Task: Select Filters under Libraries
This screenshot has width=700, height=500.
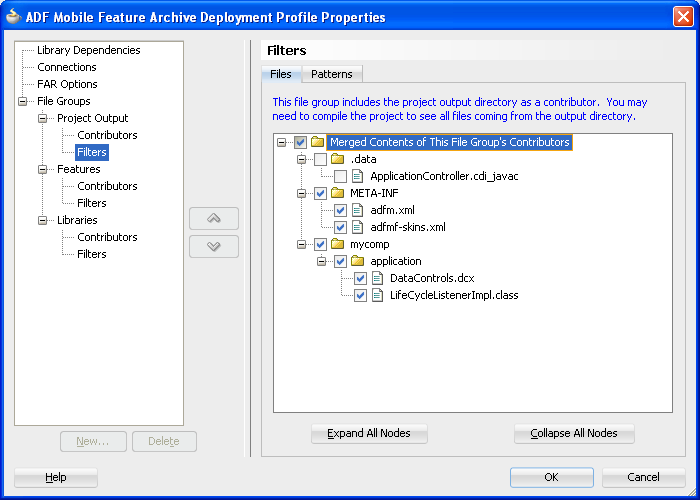Action: pos(92,254)
